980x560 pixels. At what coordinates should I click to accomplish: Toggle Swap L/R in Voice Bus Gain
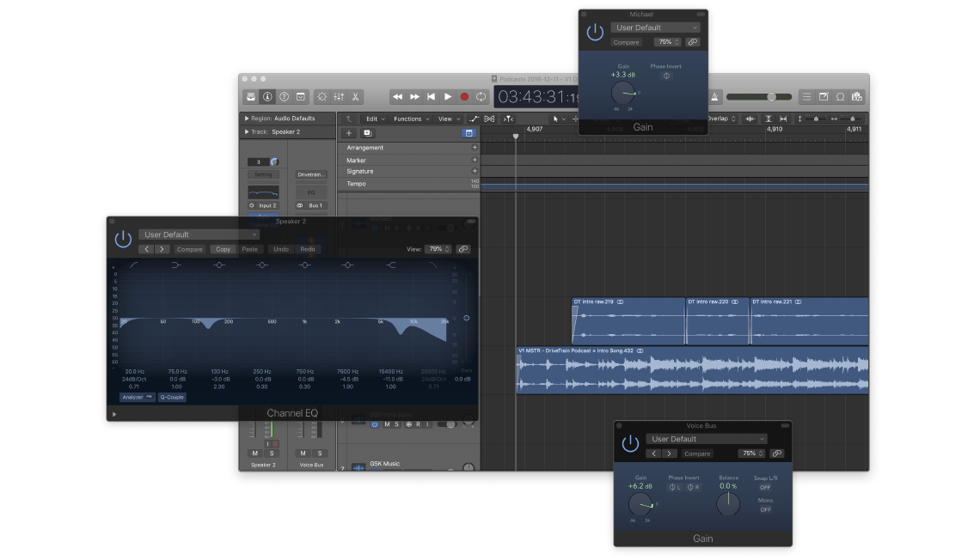pos(765,487)
